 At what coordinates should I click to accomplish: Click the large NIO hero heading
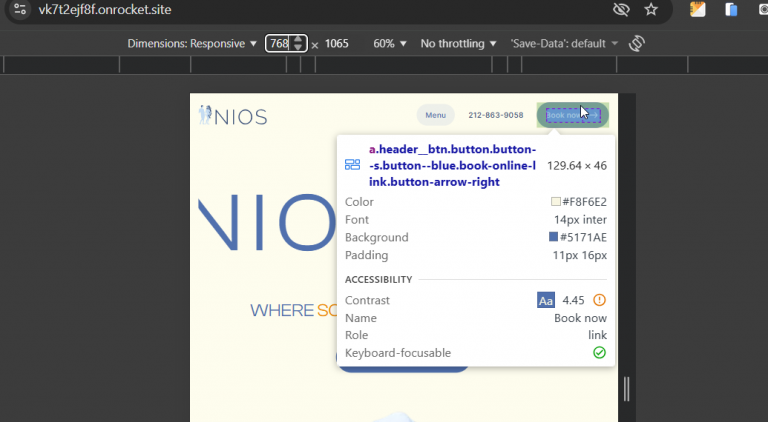coord(267,223)
